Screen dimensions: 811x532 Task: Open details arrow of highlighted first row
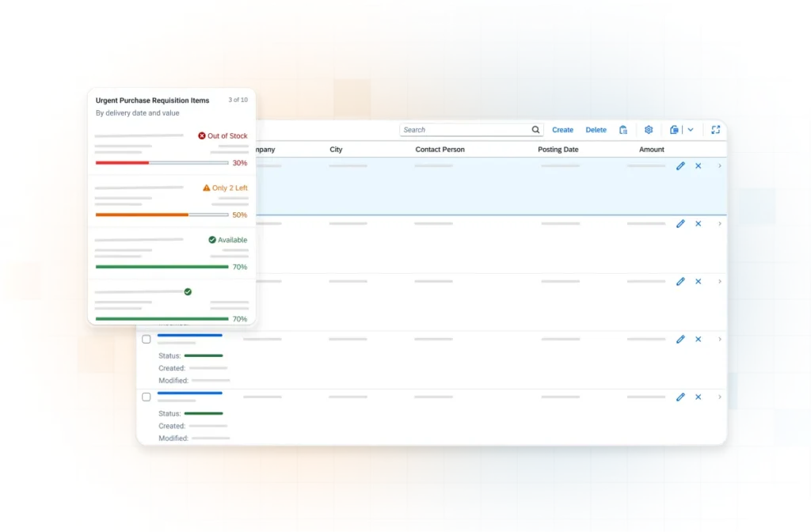point(719,166)
